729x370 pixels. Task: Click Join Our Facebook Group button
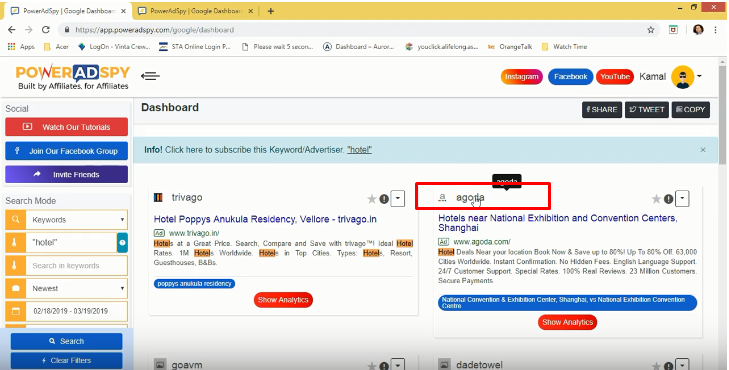(x=66, y=151)
